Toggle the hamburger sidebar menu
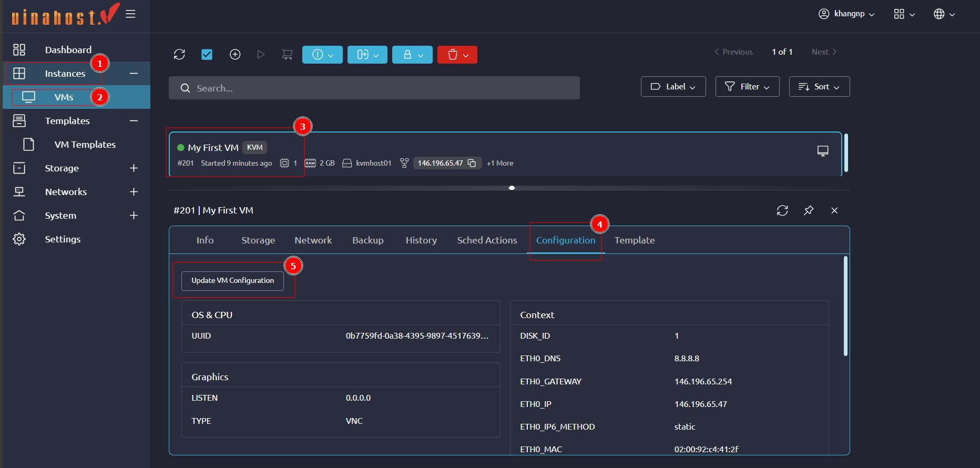This screenshot has width=980, height=468. click(x=131, y=14)
